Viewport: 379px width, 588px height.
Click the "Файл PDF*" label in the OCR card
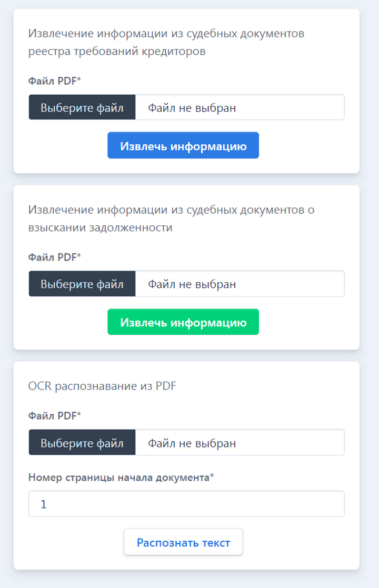click(x=55, y=416)
